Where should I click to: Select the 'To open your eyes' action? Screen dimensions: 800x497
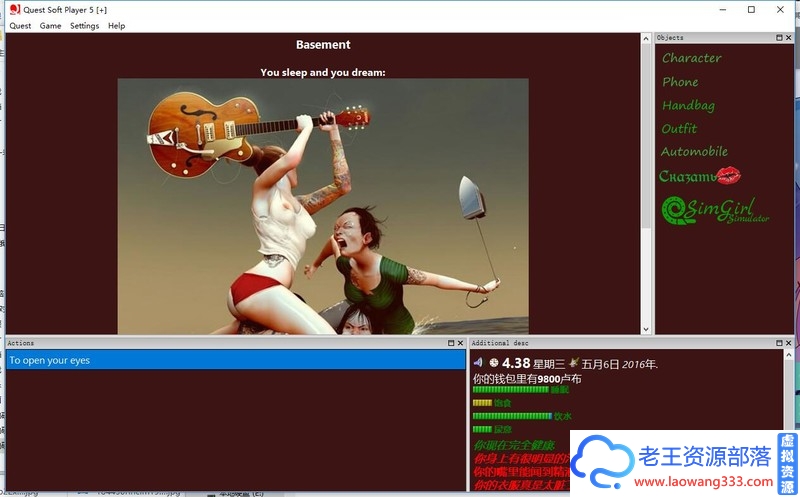pos(236,360)
